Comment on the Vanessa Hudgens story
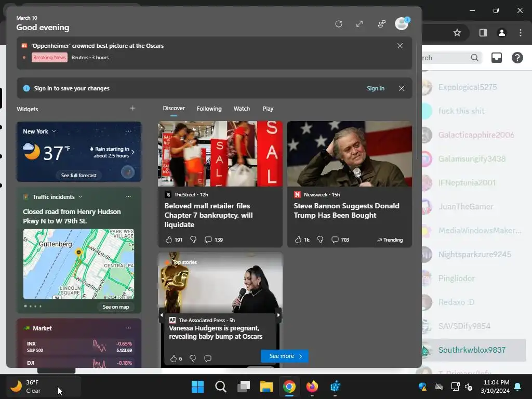The width and height of the screenshot is (532, 399). (208, 358)
